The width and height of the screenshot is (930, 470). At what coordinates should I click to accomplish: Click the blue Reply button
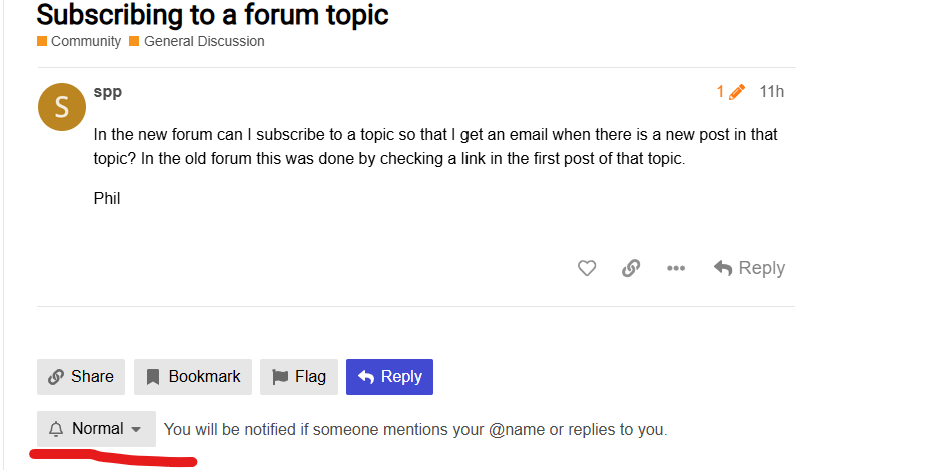[x=389, y=377]
